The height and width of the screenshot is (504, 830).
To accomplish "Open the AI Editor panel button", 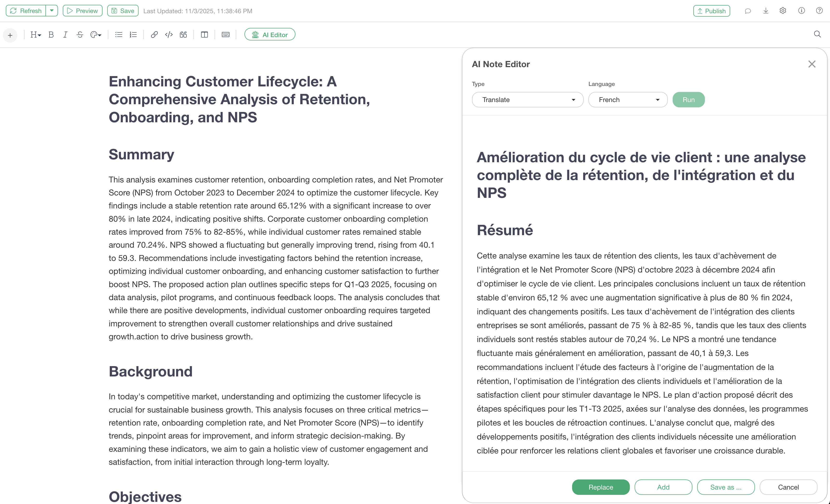I will tap(270, 35).
